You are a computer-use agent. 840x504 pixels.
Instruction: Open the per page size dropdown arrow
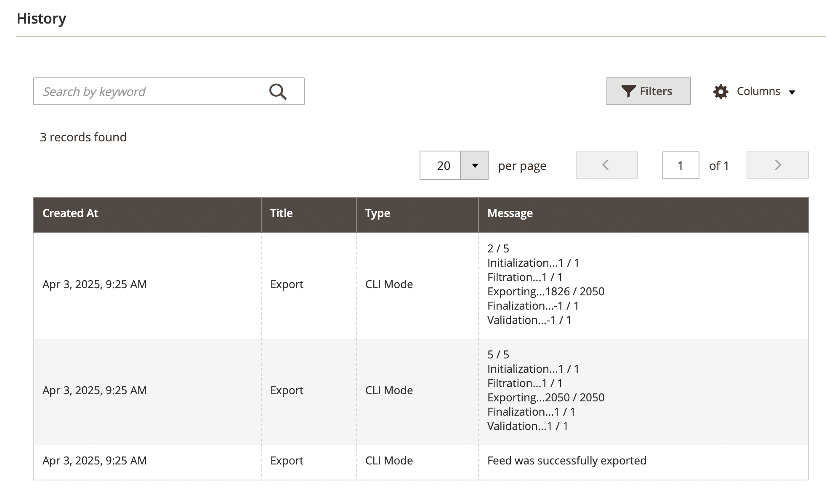point(474,165)
